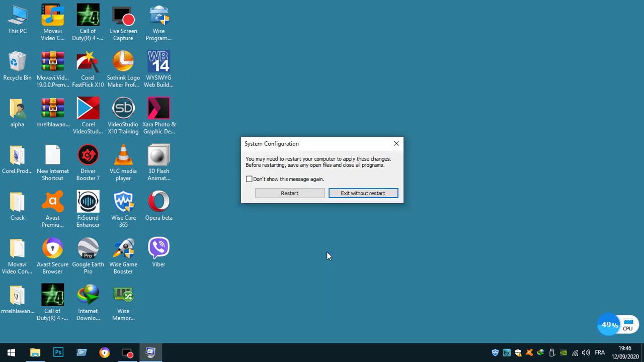The image size is (644, 362).
Task: Select Wise Program... desktop icon
Action: (x=158, y=23)
